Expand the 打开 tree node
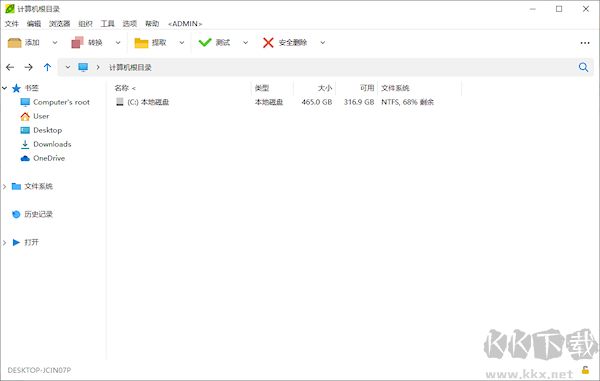600x381 pixels. [x=4, y=243]
